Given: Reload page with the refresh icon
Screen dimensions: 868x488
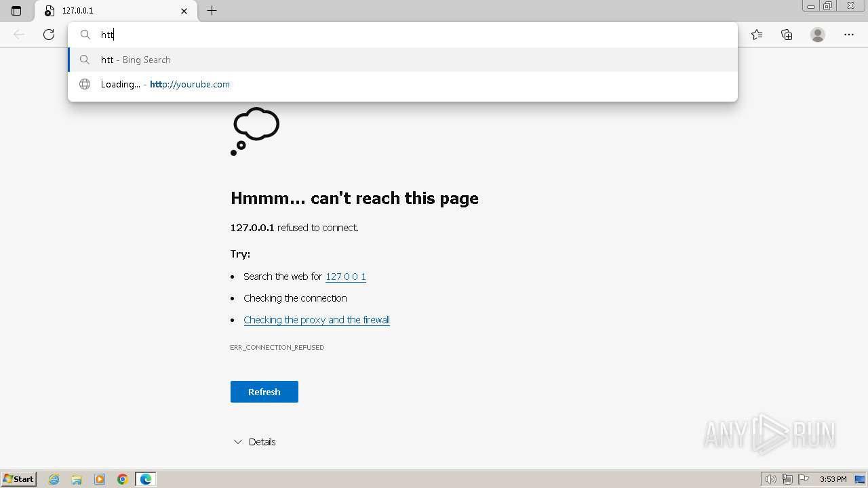Looking at the screenshot, I should [x=49, y=35].
